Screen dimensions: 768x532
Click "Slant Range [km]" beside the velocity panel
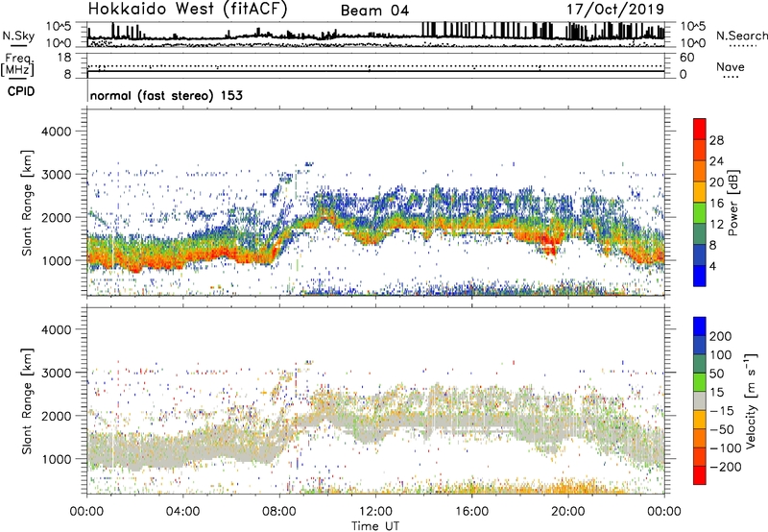(27, 401)
